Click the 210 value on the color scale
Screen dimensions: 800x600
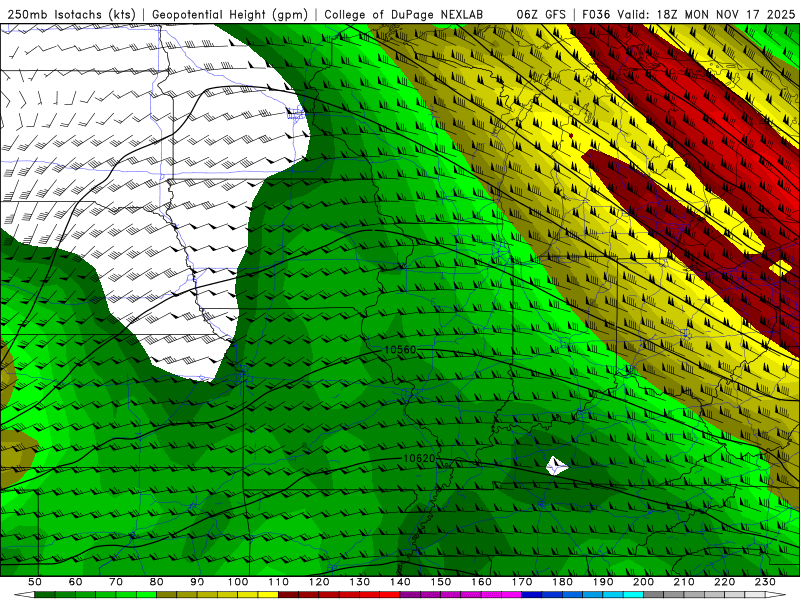(684, 582)
